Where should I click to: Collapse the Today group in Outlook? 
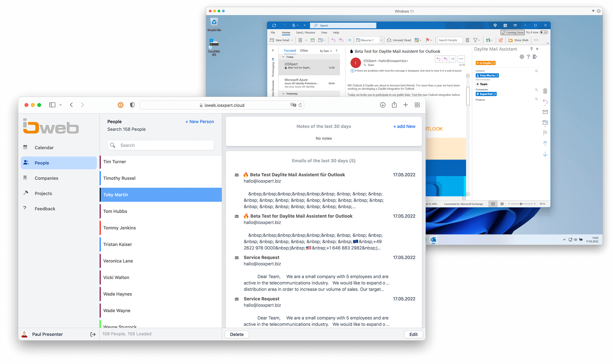pos(284,57)
